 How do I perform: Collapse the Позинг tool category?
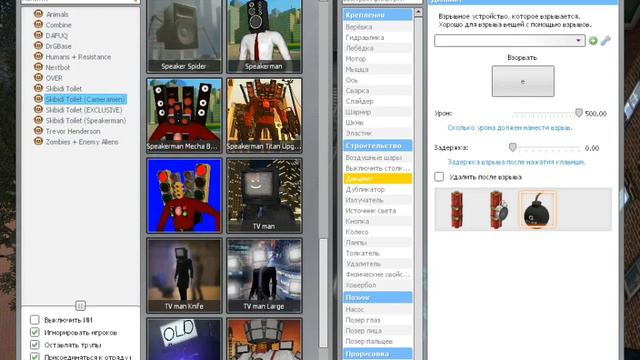[378, 298]
